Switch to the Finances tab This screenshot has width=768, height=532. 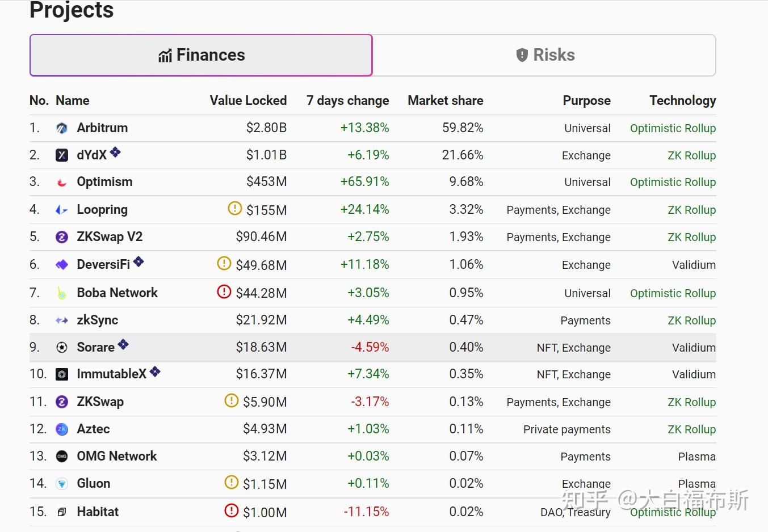click(201, 55)
